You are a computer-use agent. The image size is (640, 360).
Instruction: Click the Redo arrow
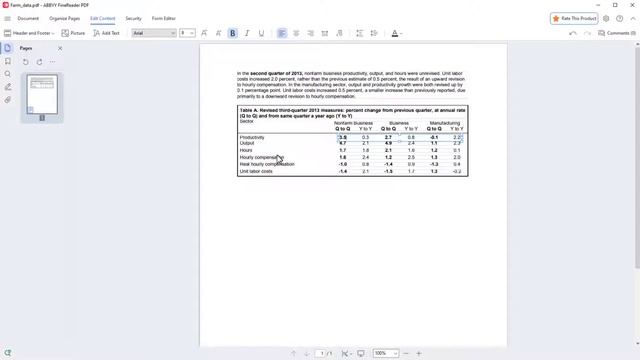click(x=587, y=33)
